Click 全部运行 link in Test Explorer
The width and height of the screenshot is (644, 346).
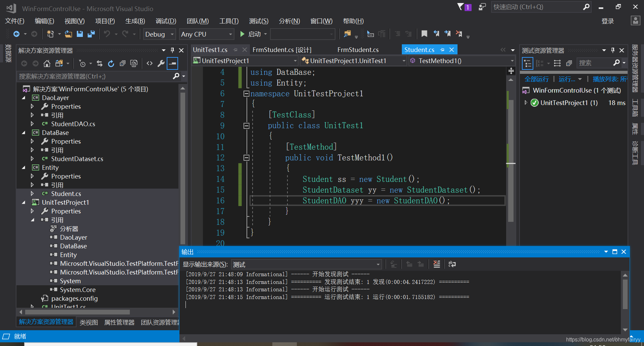click(x=537, y=79)
